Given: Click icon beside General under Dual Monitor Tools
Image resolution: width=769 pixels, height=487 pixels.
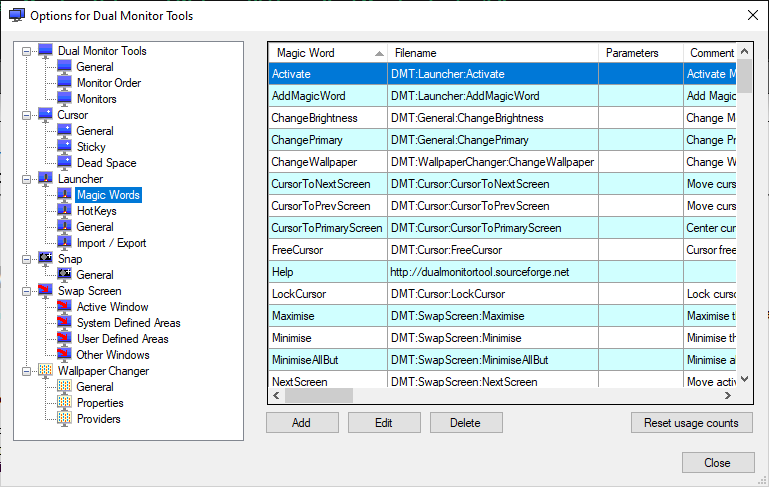Looking at the screenshot, I should pos(64,67).
